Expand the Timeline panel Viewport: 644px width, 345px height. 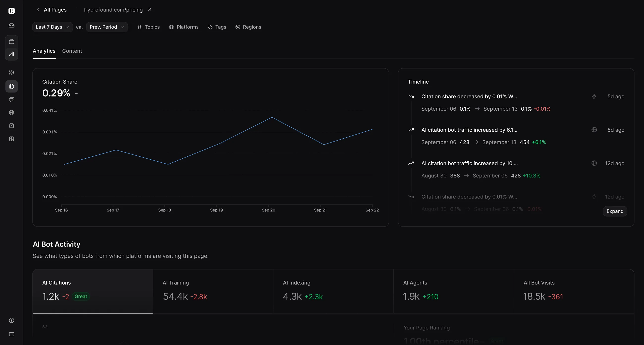pos(615,211)
